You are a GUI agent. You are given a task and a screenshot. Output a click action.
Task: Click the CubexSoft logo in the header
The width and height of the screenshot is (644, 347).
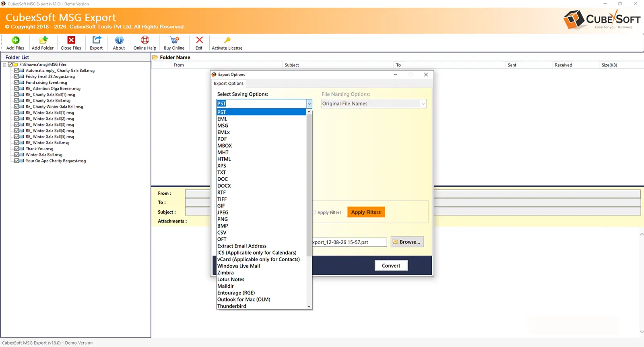(602, 19)
